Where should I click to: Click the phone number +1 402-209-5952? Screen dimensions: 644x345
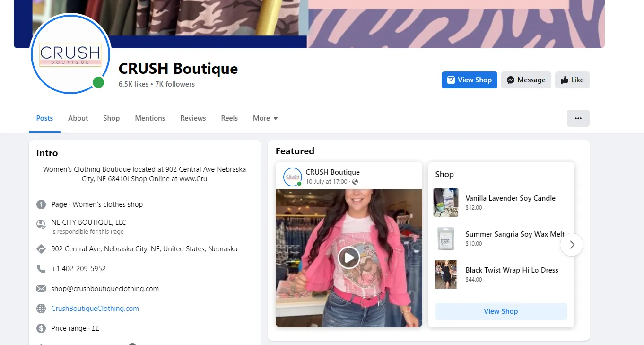point(78,269)
